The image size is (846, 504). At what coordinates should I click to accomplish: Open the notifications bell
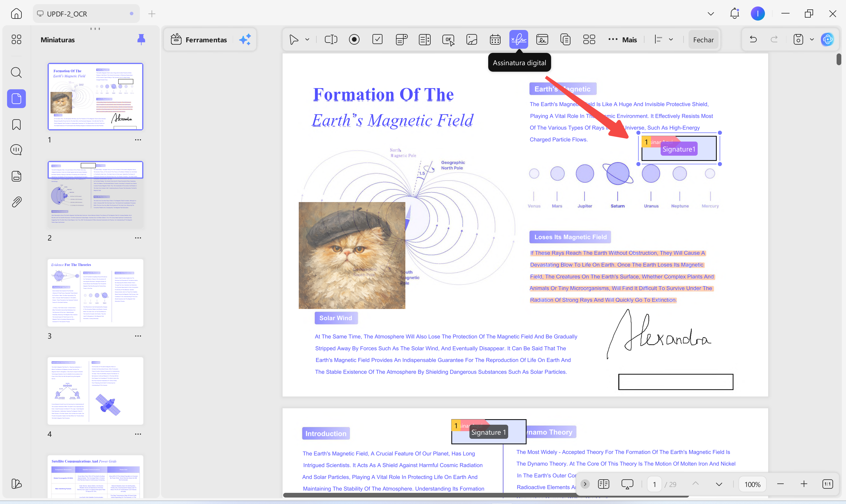tap(735, 14)
